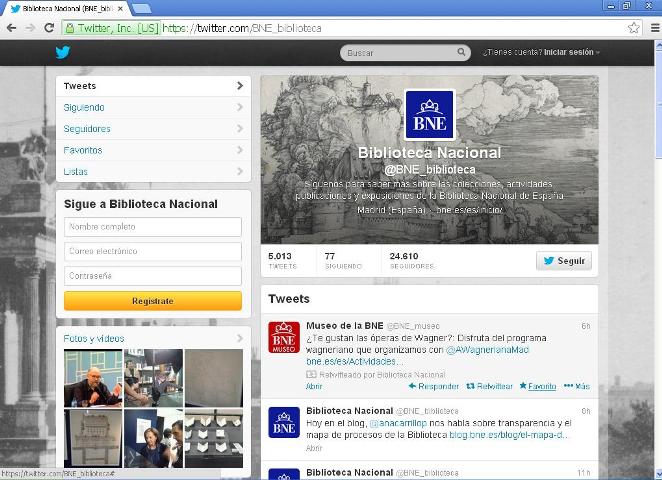Click the Seguir follow button

[564, 260]
